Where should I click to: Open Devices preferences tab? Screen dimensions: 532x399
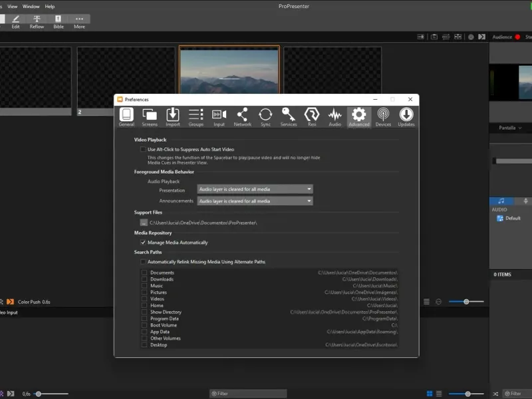coord(383,117)
